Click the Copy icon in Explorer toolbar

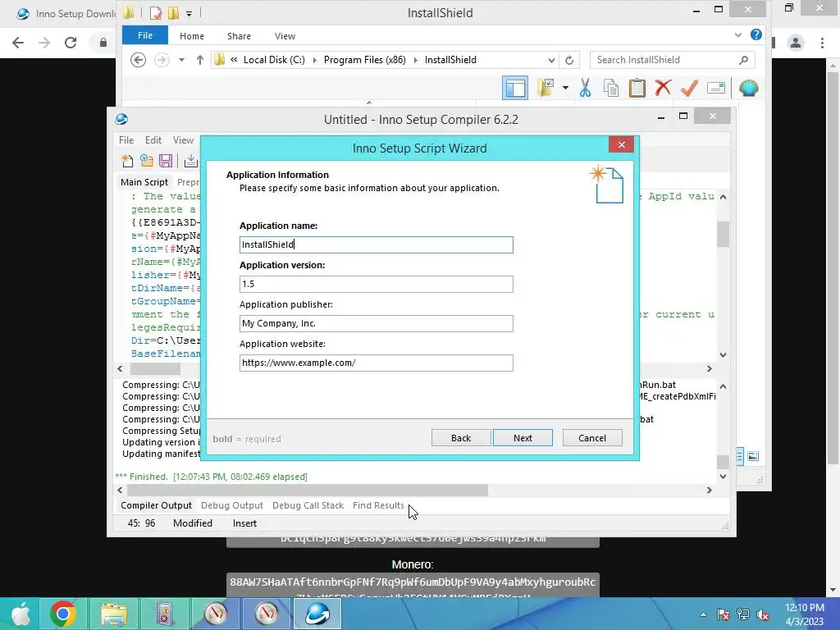pos(610,88)
